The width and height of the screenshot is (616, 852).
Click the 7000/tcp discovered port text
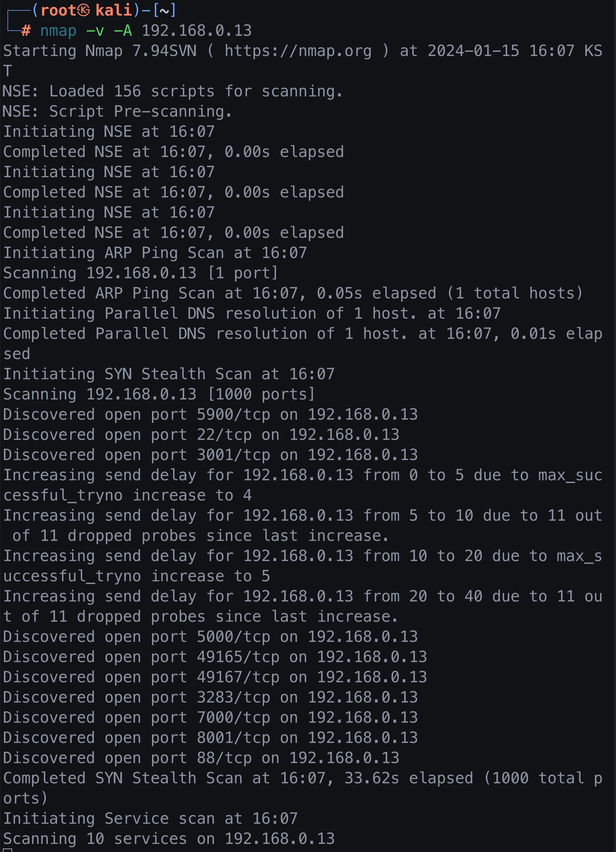tap(233, 718)
